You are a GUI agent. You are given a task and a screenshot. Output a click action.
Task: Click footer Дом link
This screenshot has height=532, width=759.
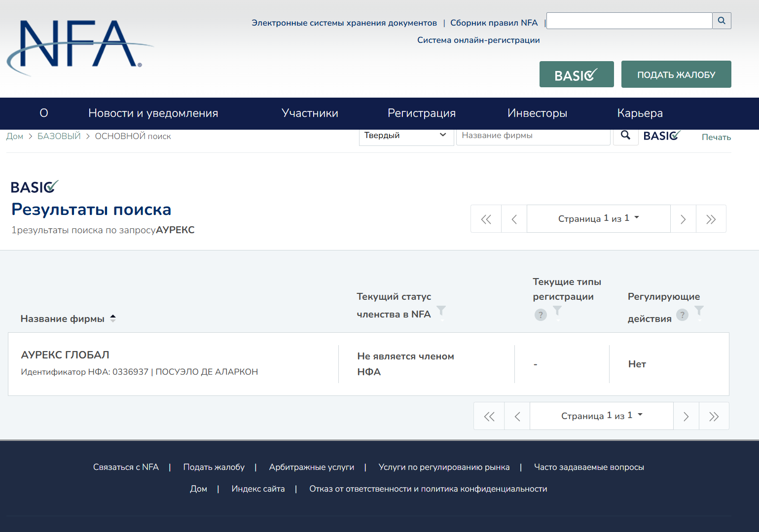click(x=199, y=489)
